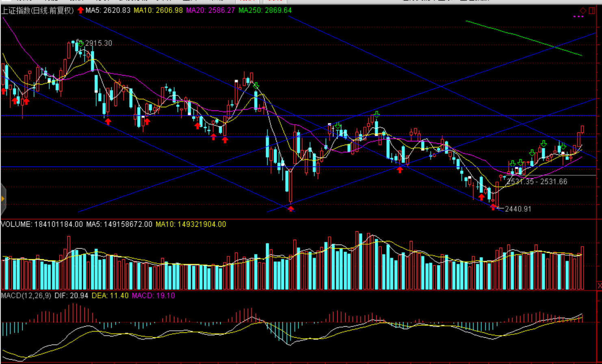The width and height of the screenshot is (602, 364).
Task: Open the MACD(12,26,9) indicator settings label
Action: [26, 295]
